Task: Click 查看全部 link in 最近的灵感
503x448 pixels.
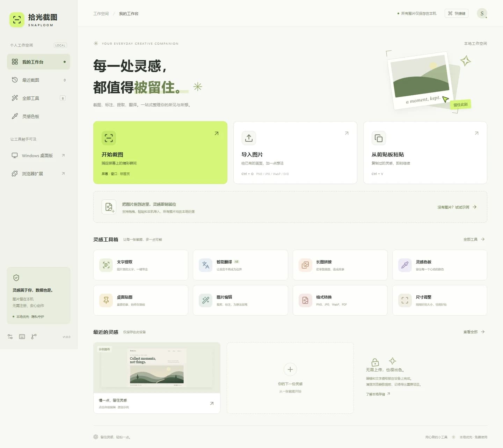Action: pyautogui.click(x=474, y=332)
